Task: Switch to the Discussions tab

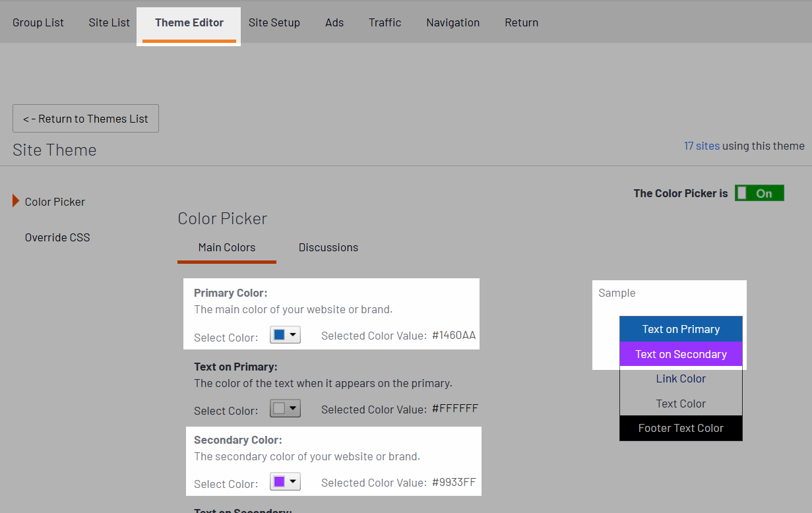Action: (x=328, y=248)
